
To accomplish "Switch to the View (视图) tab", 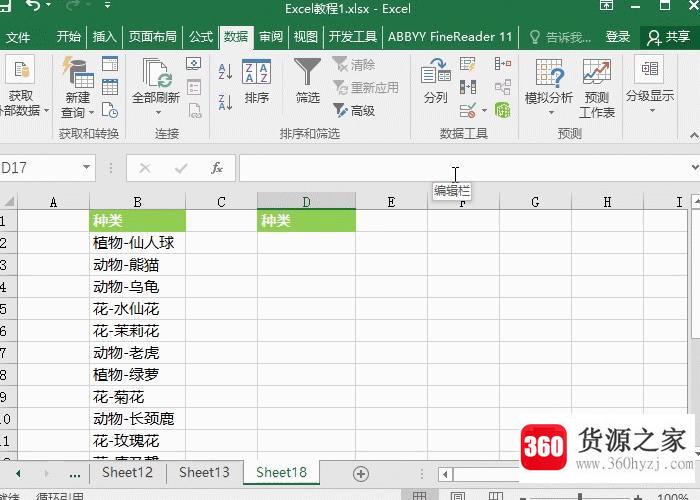I will pyautogui.click(x=306, y=37).
